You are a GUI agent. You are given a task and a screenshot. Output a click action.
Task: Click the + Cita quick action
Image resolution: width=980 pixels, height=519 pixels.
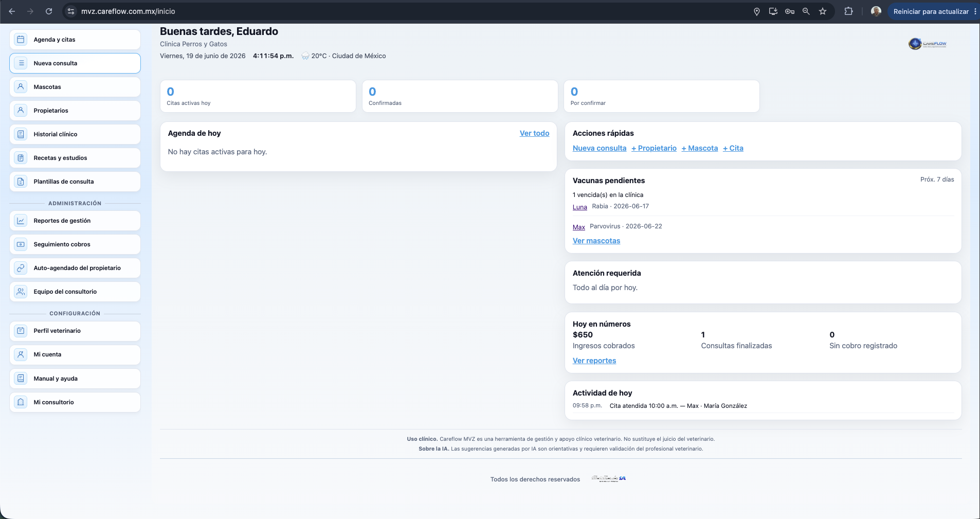733,148
